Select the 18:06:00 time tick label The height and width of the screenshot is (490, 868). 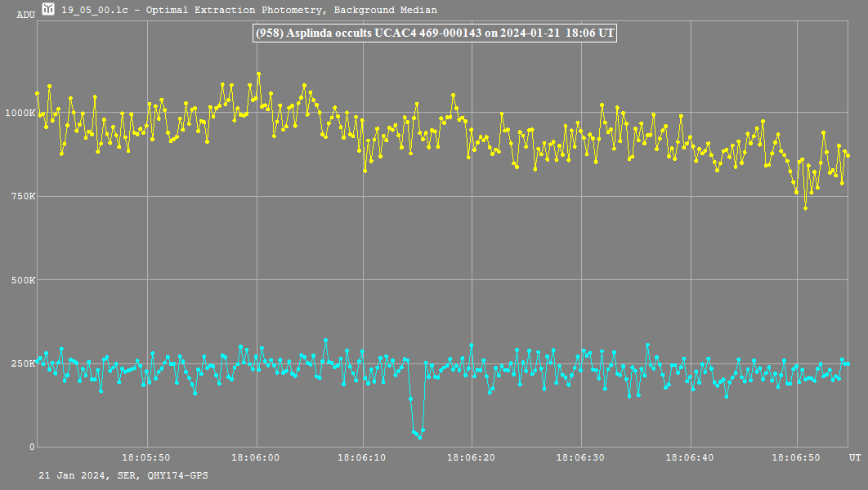pos(256,458)
